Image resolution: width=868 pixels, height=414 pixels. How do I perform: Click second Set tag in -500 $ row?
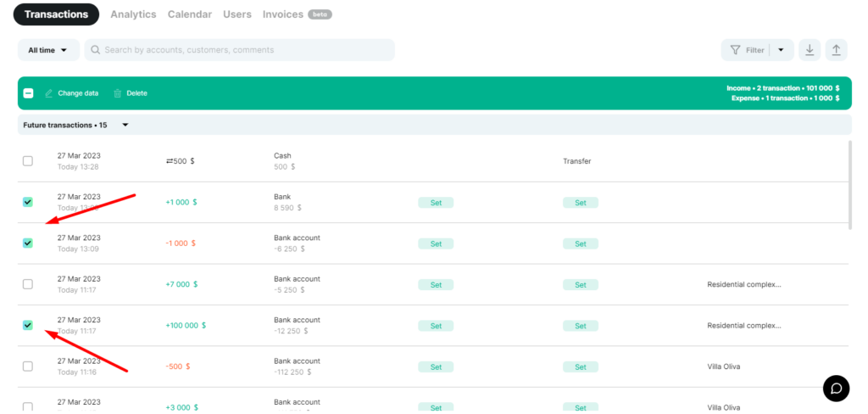coord(581,366)
